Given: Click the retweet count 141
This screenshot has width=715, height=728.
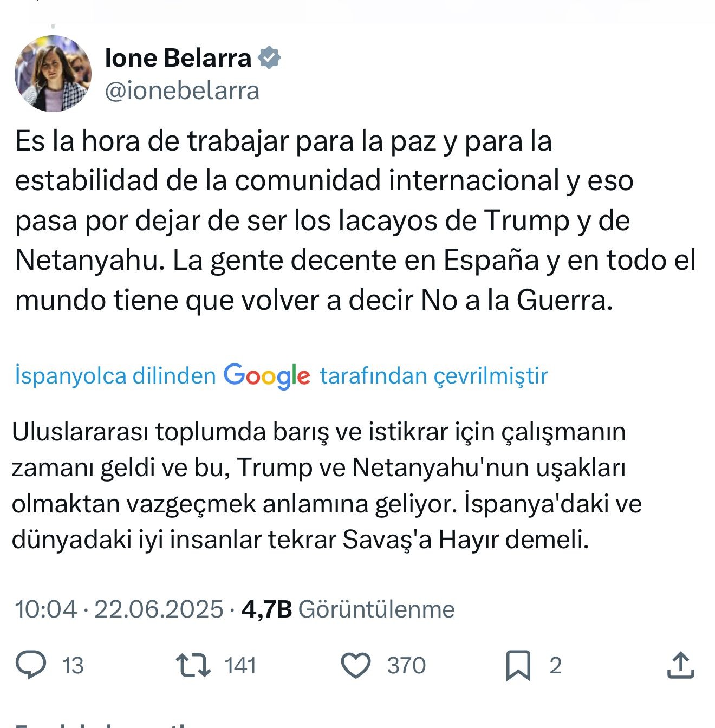Looking at the screenshot, I should pyautogui.click(x=240, y=666).
